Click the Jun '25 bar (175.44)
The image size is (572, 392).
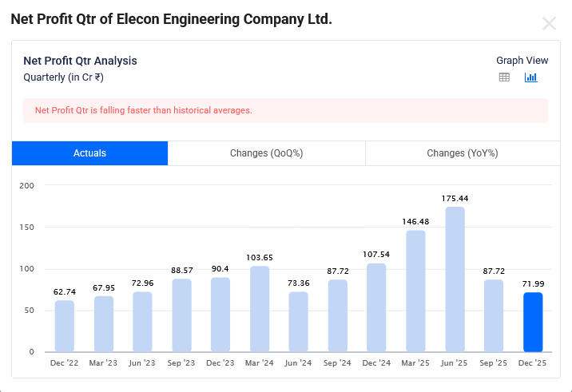pos(455,279)
